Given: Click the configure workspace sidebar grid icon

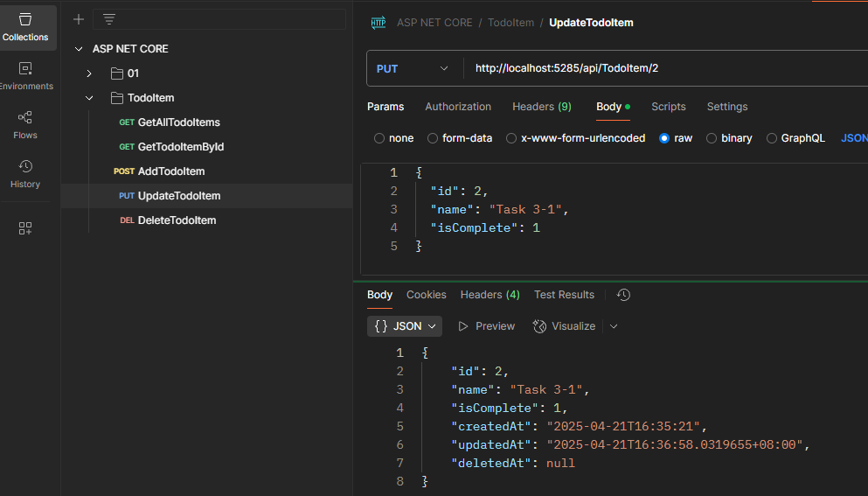Looking at the screenshot, I should click(25, 228).
